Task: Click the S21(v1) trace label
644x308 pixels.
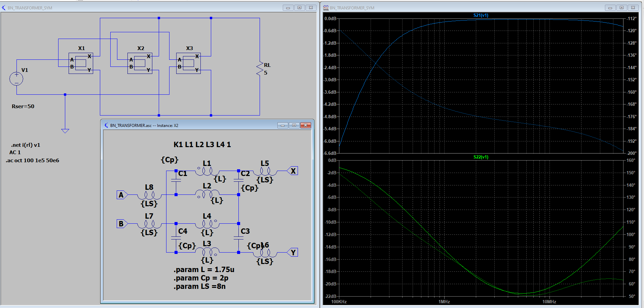Action: [x=481, y=15]
